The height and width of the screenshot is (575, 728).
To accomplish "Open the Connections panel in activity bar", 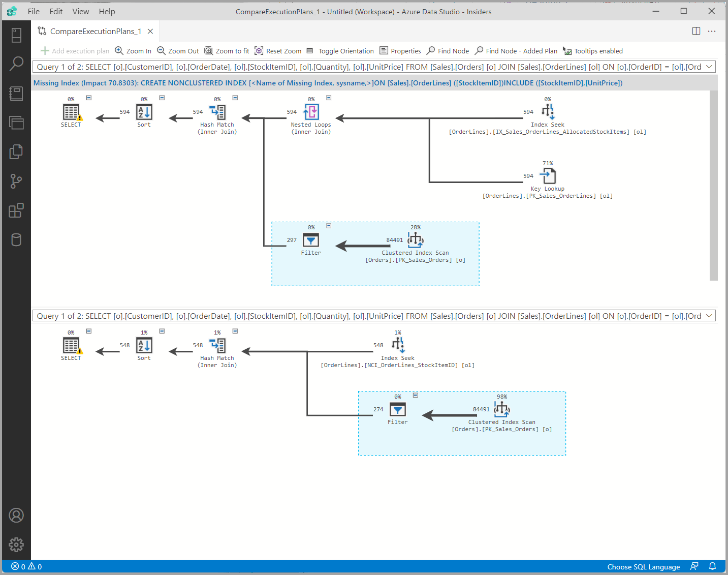I will 16,35.
